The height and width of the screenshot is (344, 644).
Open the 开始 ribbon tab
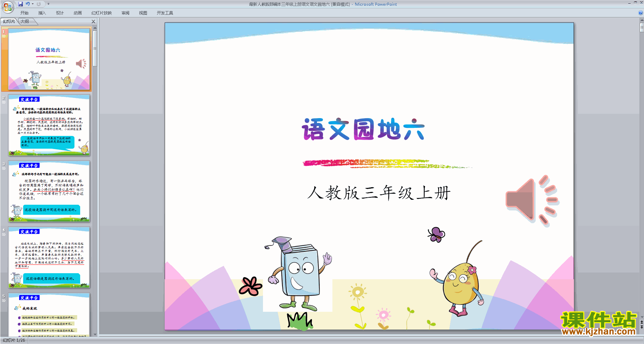tap(24, 13)
